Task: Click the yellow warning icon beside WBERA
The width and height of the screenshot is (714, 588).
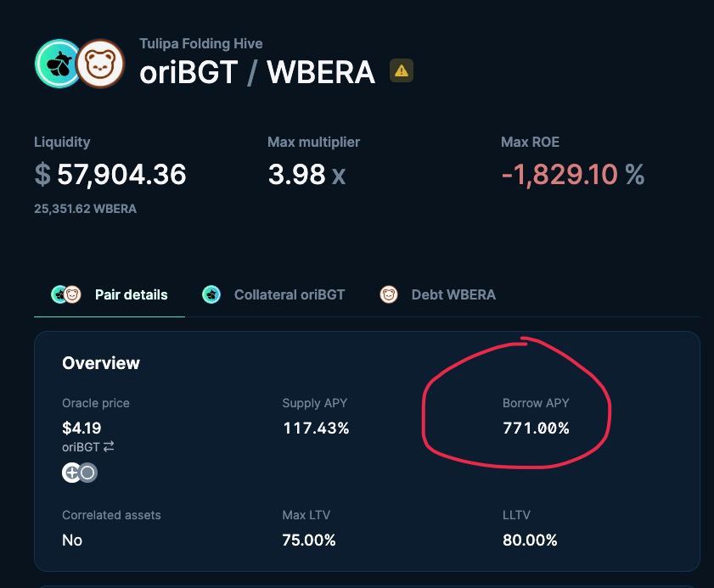Action: pyautogui.click(x=402, y=70)
